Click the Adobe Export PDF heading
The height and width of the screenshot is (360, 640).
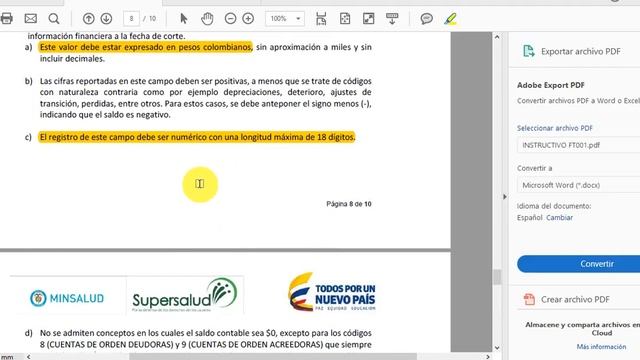point(551,85)
